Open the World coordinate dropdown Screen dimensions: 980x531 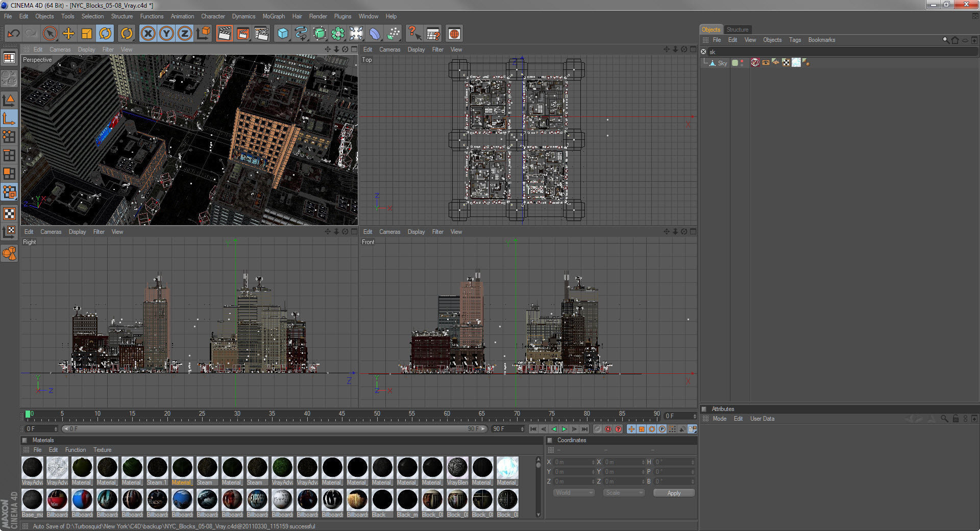[574, 493]
